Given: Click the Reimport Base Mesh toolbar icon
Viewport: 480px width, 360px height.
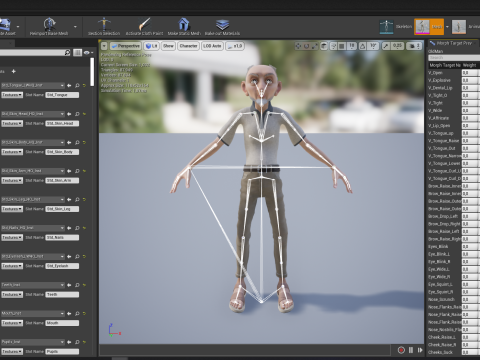Looking at the screenshot, I should [49, 24].
